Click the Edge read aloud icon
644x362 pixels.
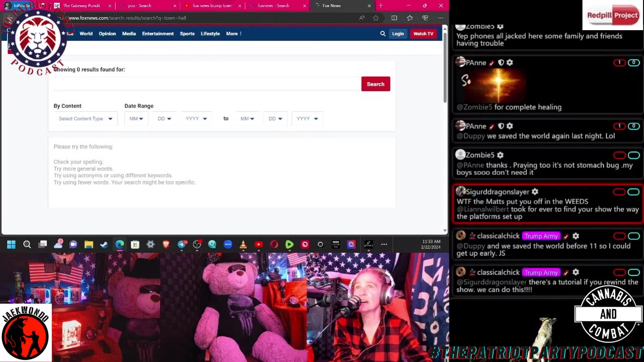click(x=362, y=18)
